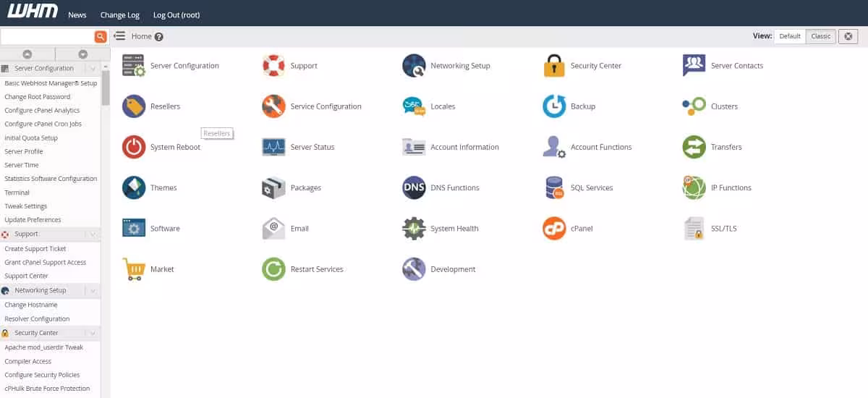Click the cPanel orange logo icon
Screen dimensions: 868x398
554,229
